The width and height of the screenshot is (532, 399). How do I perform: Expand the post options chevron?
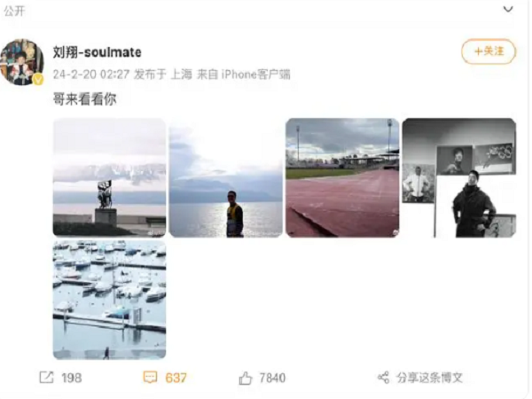pyautogui.click(x=507, y=9)
